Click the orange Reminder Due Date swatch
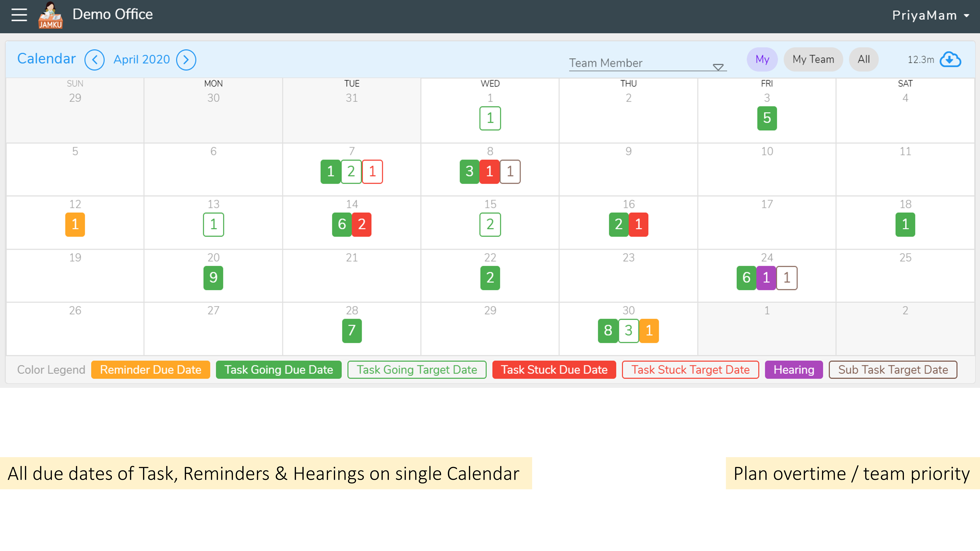Screen dimensions: 980x551 [x=151, y=370]
